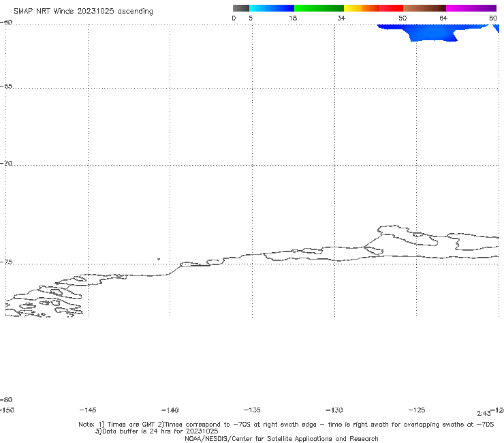The image size is (504, 443).
Task: Click the color bar label "34"
Action: coord(341,18)
